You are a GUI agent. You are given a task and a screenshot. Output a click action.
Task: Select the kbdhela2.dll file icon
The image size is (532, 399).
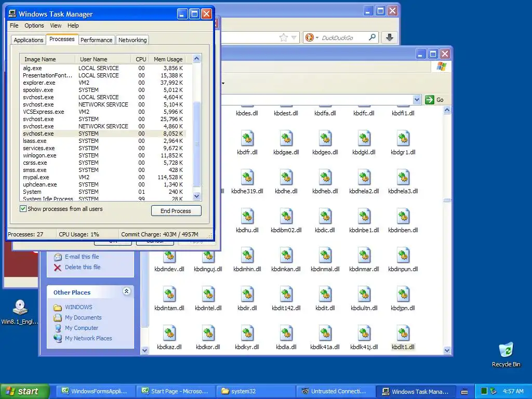click(364, 178)
